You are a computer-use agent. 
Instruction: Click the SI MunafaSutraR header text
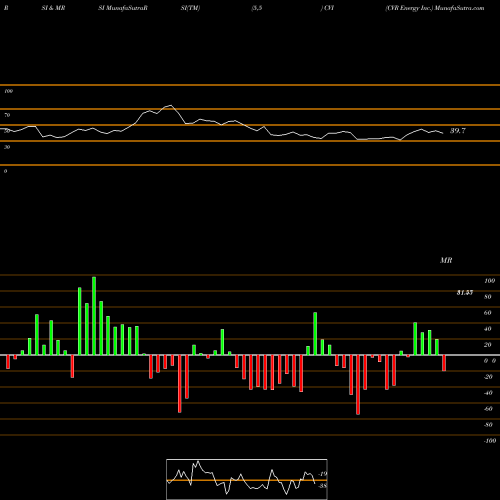[123, 8]
